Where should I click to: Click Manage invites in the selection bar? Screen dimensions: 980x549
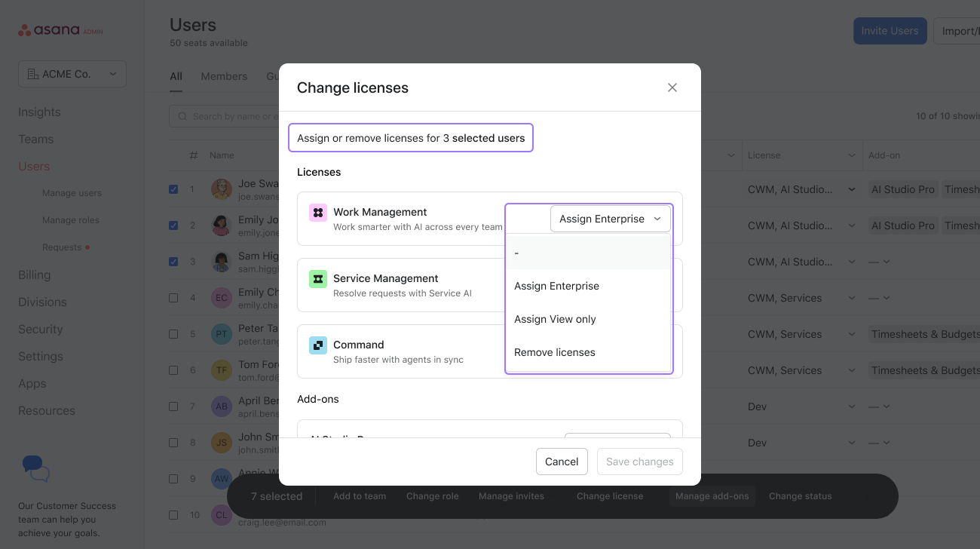[511, 496]
